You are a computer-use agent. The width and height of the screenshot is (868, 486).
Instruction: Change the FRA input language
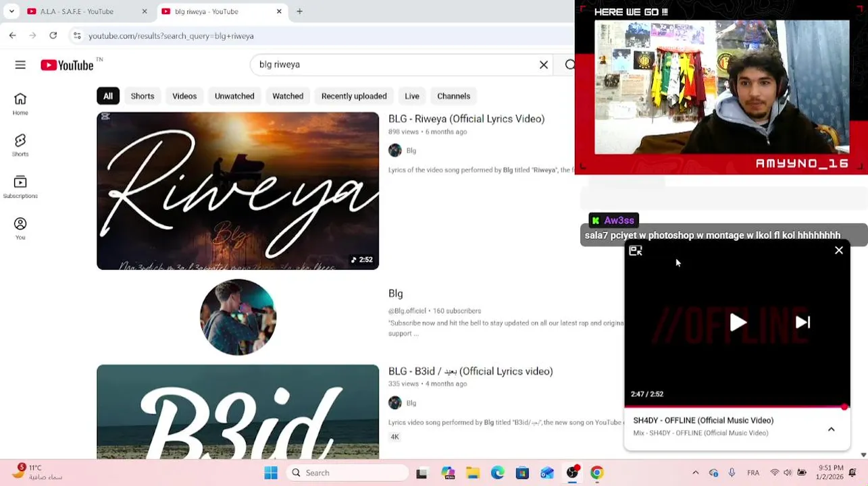click(753, 473)
